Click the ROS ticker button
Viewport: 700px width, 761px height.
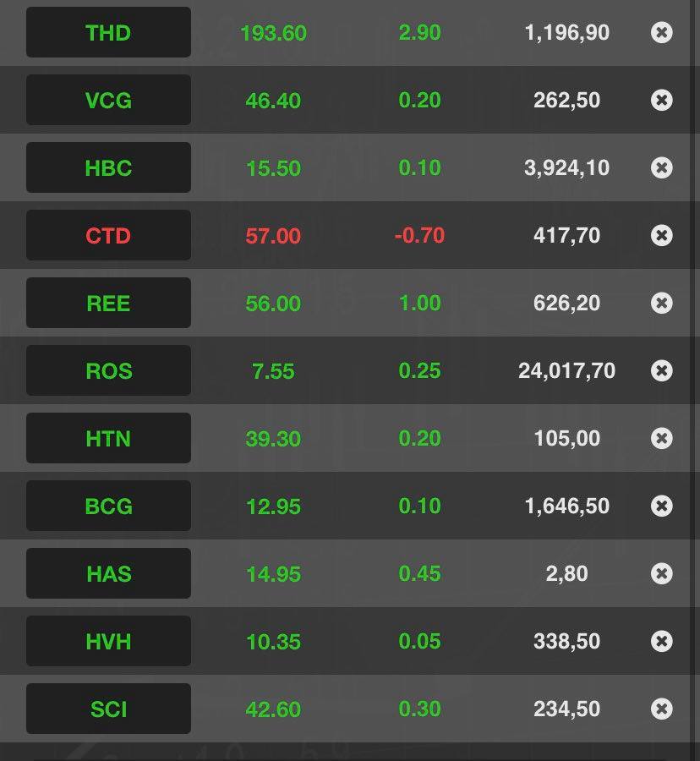(108, 370)
